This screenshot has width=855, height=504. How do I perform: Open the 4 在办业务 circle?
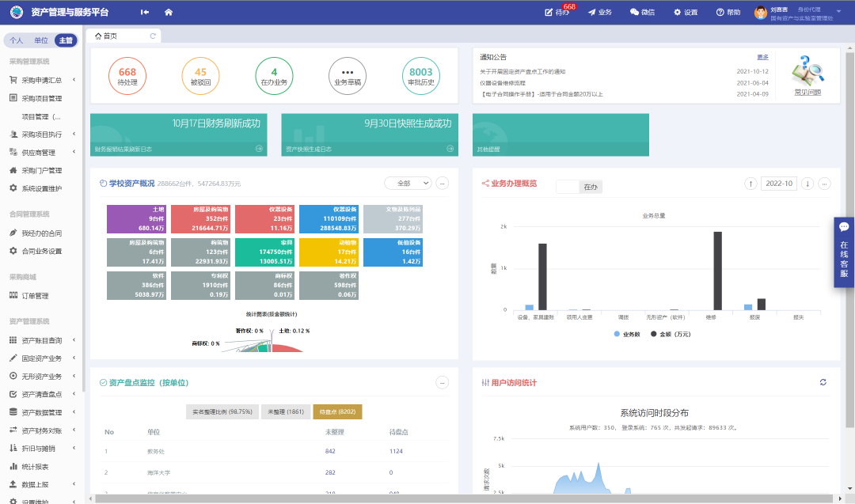point(274,76)
